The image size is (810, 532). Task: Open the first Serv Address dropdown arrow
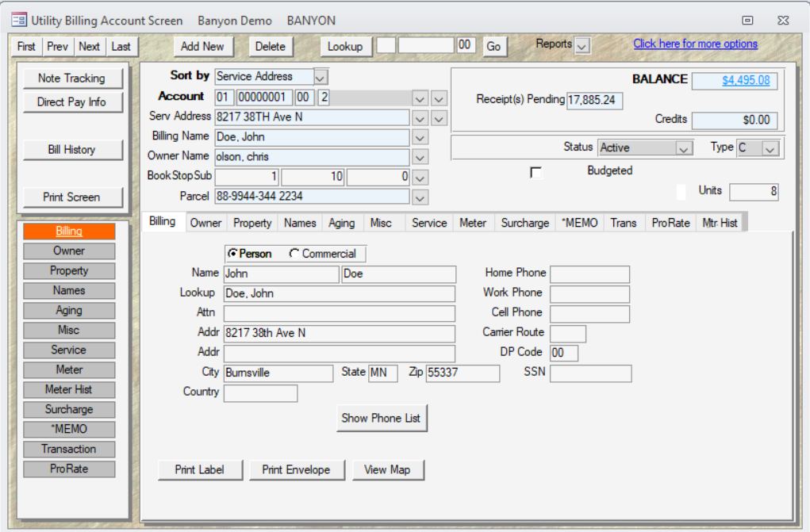coord(420,119)
